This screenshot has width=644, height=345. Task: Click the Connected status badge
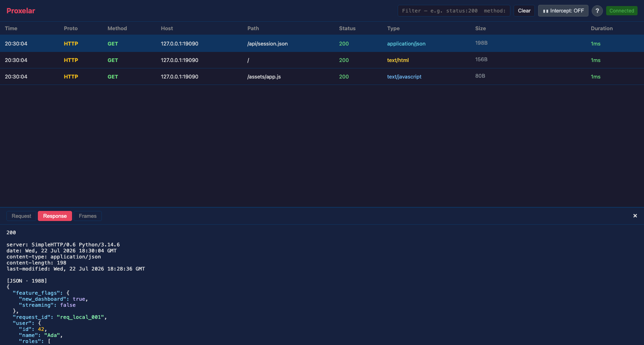click(621, 11)
